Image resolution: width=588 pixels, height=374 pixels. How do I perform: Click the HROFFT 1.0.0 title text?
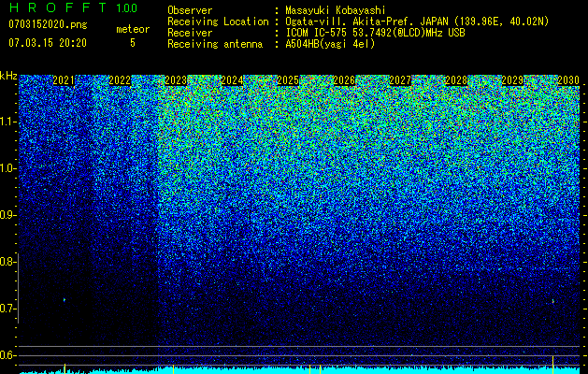[73, 7]
